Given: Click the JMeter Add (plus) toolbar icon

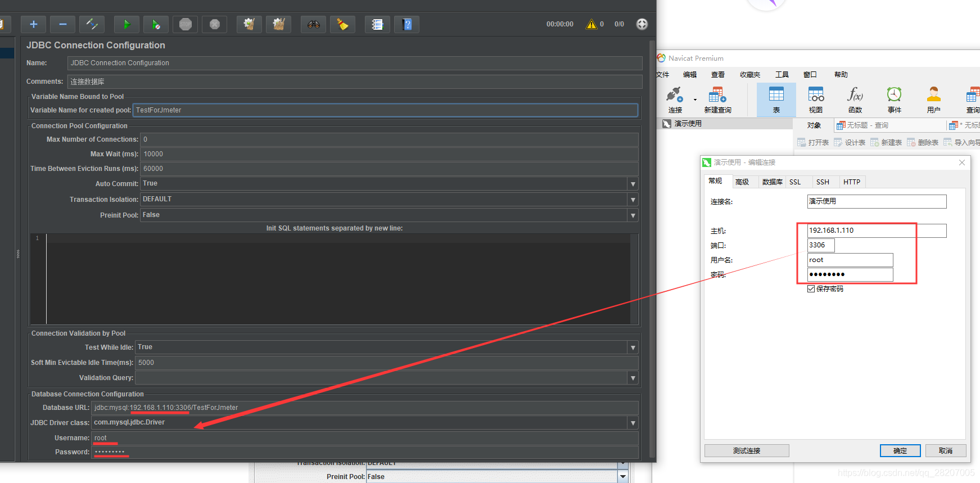Looking at the screenshot, I should [33, 24].
